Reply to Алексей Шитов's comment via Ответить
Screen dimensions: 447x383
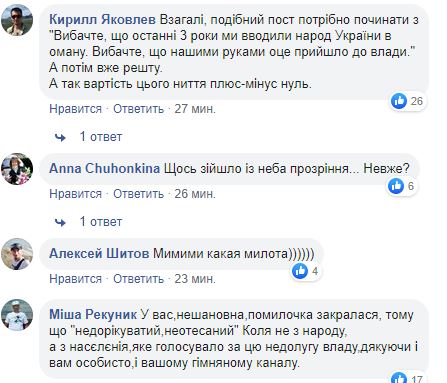pos(138,279)
